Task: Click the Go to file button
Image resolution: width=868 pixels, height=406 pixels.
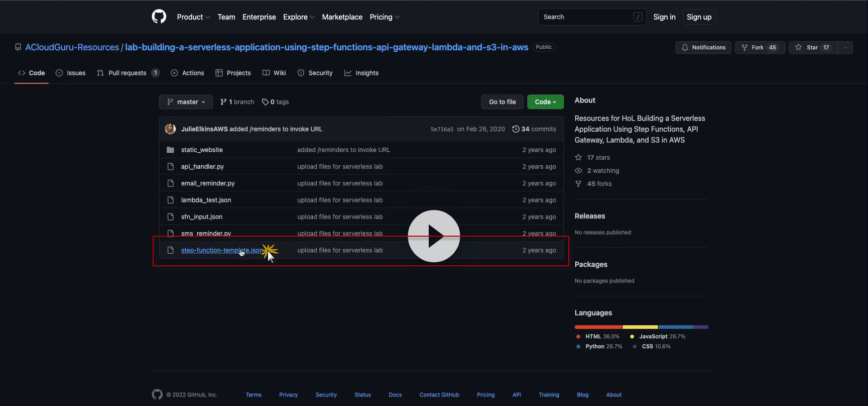Action: (x=502, y=102)
